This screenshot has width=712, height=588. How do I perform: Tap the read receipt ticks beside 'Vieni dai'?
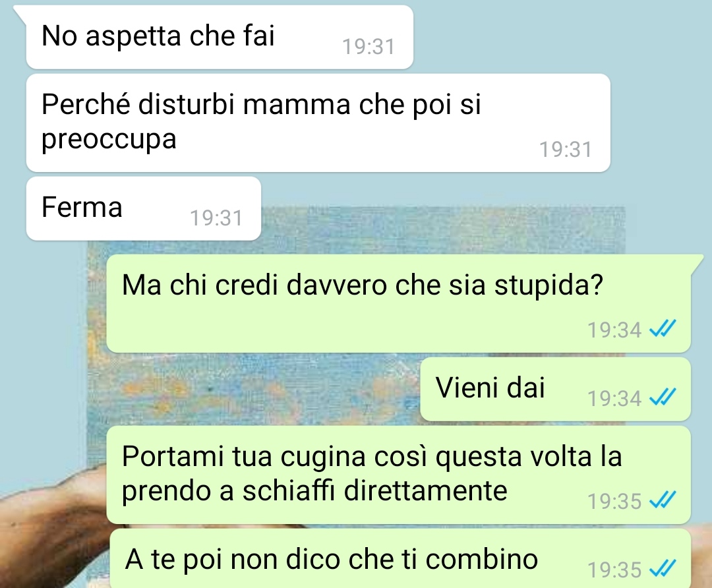point(663,397)
